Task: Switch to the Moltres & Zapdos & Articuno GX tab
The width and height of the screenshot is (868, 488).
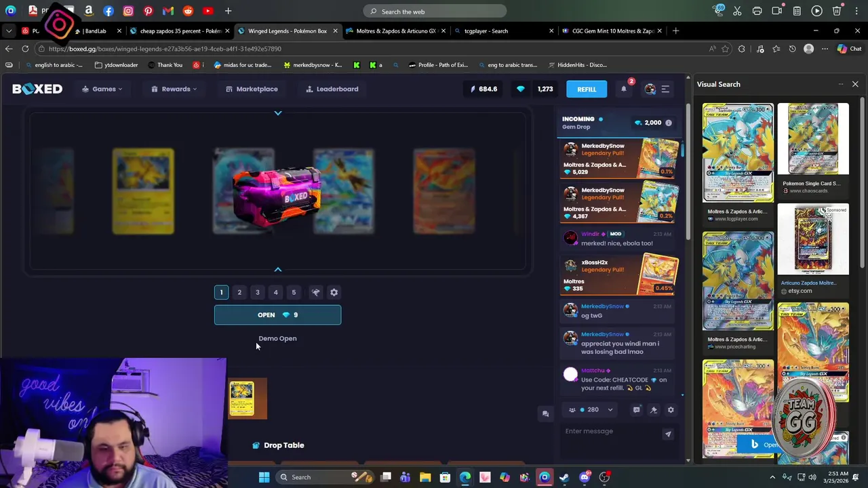Action: pyautogui.click(x=396, y=31)
